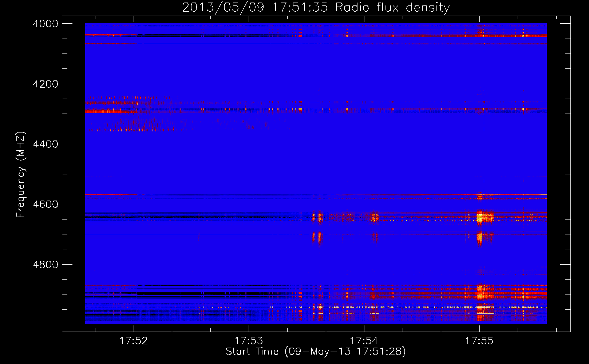Screen dimensions: 589x364
Task: Click the 'Frequency (MHZ)' y-axis label
Action: (21, 175)
